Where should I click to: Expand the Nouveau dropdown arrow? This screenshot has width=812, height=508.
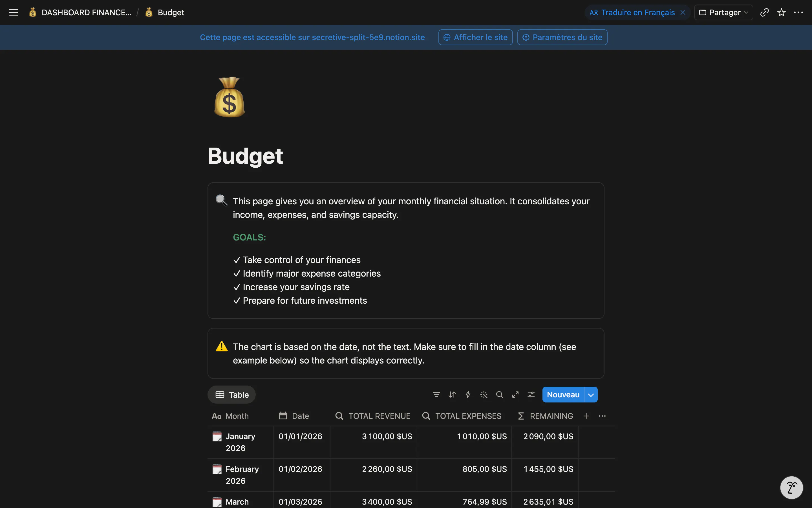pyautogui.click(x=591, y=395)
